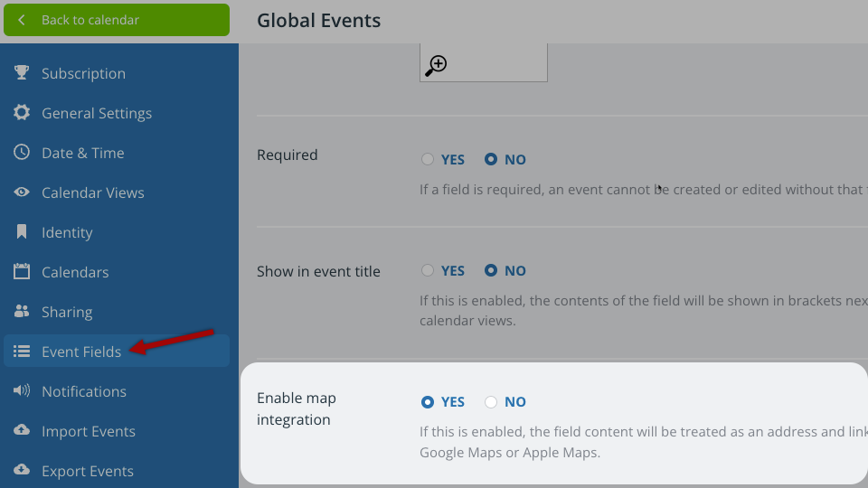Screen dimensions: 868x488
Task: Click the Notifications megaphone icon
Action: pos(22,390)
